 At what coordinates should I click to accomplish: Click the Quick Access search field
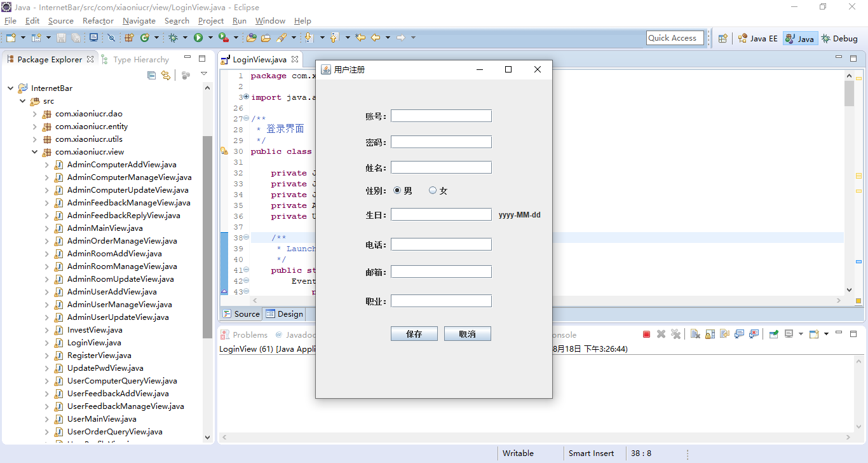click(675, 38)
